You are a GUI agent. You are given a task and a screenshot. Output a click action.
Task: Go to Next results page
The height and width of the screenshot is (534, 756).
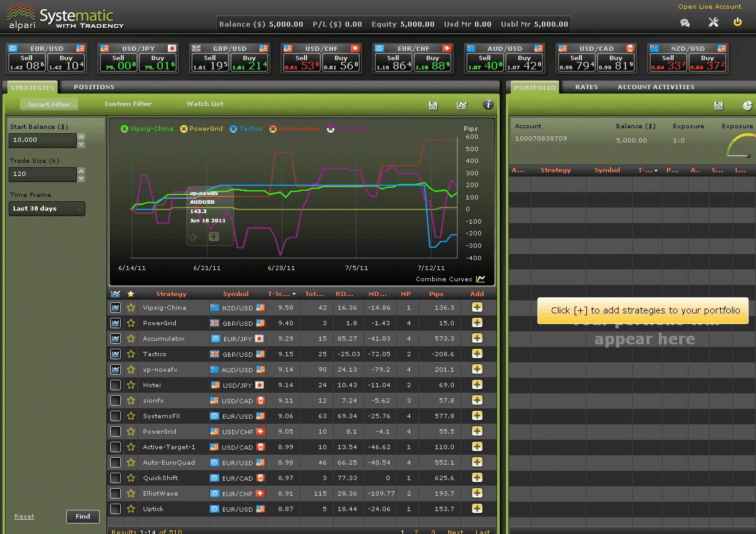click(455, 532)
